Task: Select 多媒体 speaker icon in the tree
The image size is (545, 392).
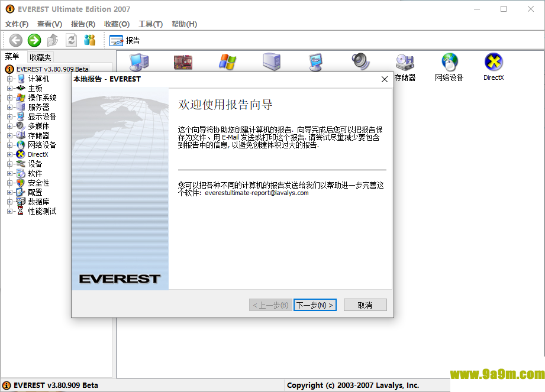Action: click(x=21, y=126)
